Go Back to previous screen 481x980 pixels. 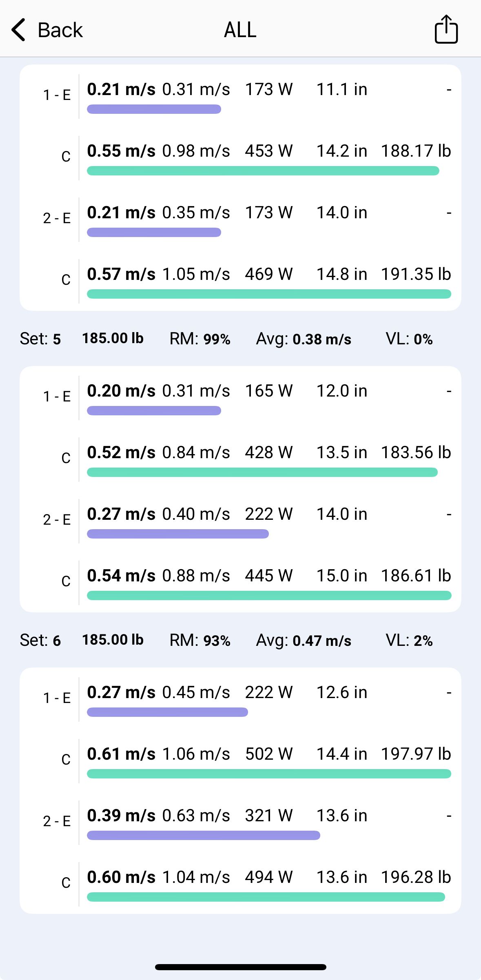click(47, 30)
